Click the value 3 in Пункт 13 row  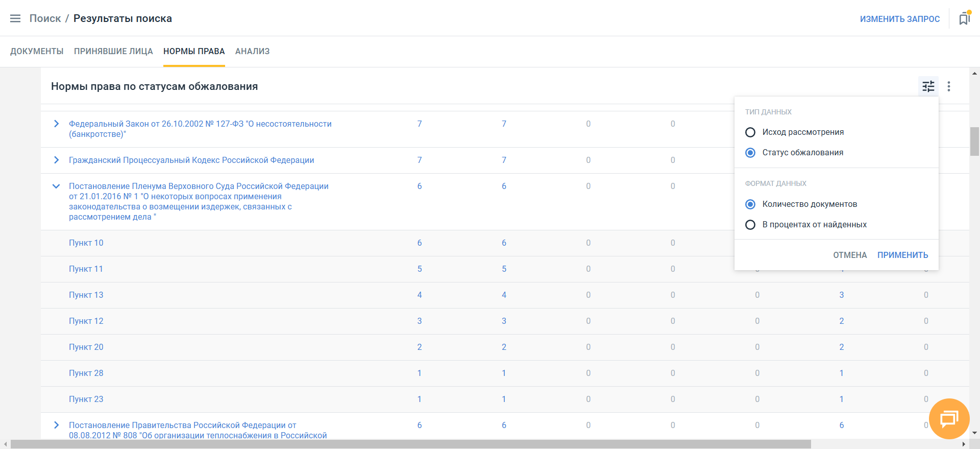(842, 295)
